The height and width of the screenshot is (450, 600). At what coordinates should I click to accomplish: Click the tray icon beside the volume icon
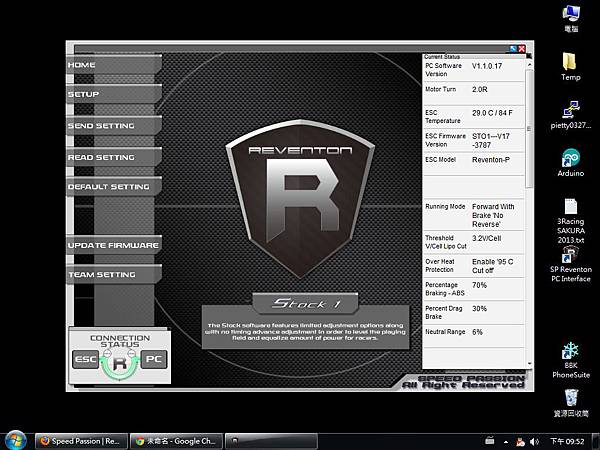520,442
